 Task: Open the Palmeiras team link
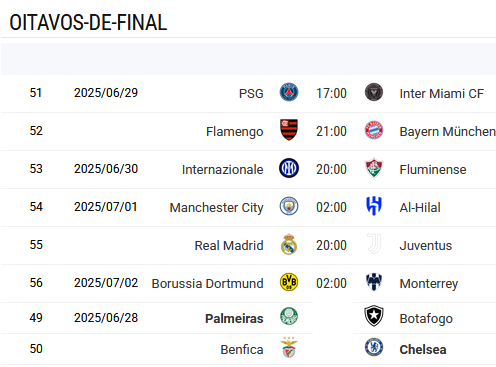coord(234,318)
